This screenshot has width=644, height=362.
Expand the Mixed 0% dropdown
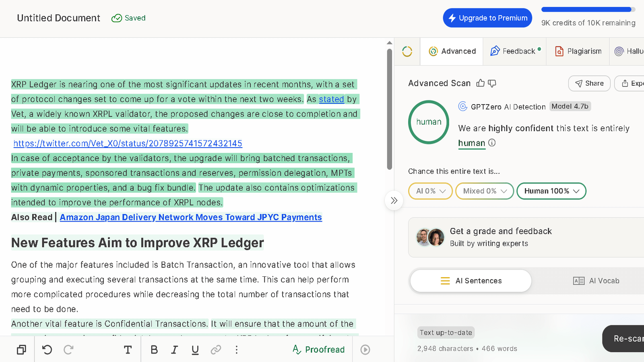coord(485,191)
